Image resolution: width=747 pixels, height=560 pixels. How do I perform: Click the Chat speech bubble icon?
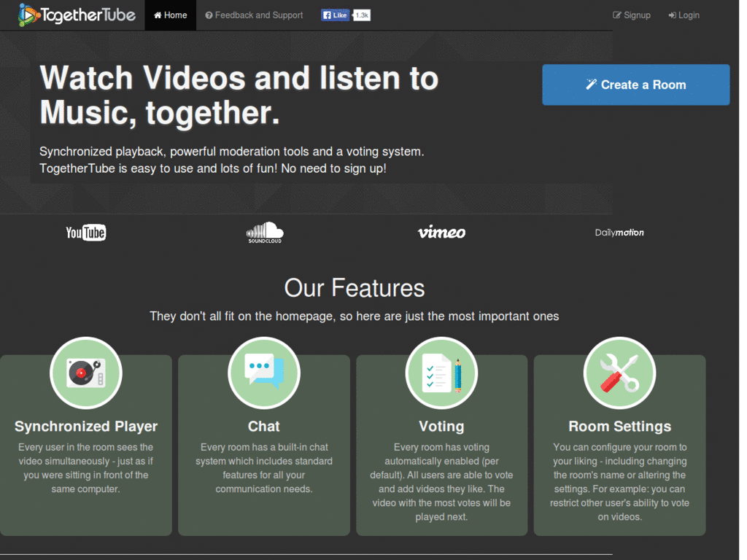click(x=264, y=373)
